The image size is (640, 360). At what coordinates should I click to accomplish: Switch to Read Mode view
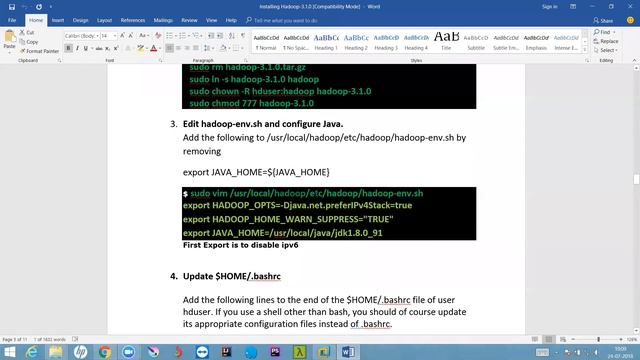[x=535, y=339]
